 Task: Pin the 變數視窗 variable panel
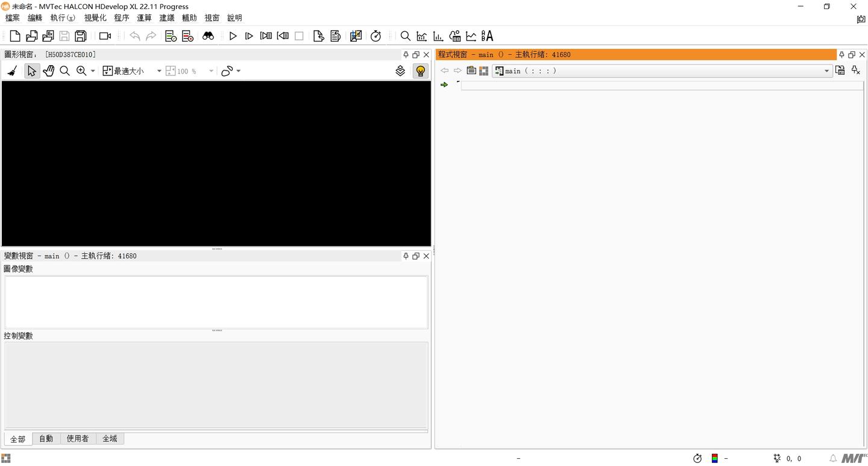406,256
